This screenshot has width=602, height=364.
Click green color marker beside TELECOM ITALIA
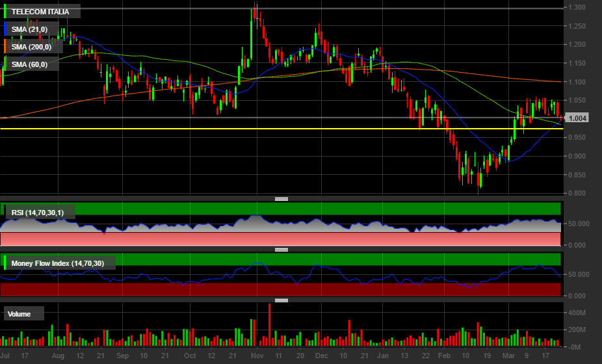[x=5, y=11]
